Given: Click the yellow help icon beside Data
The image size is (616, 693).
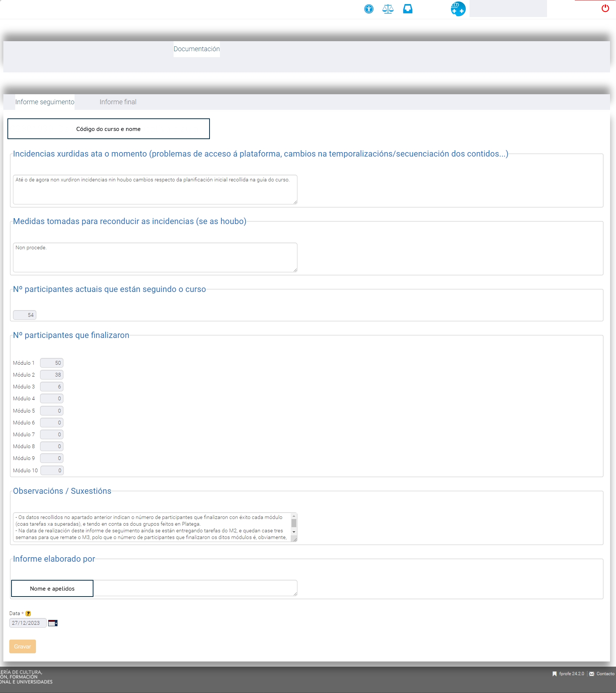Looking at the screenshot, I should (28, 614).
